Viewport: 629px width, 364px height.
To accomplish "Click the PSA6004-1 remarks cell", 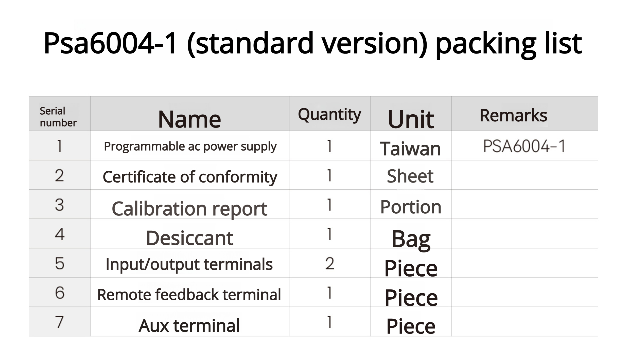I will coord(524,146).
